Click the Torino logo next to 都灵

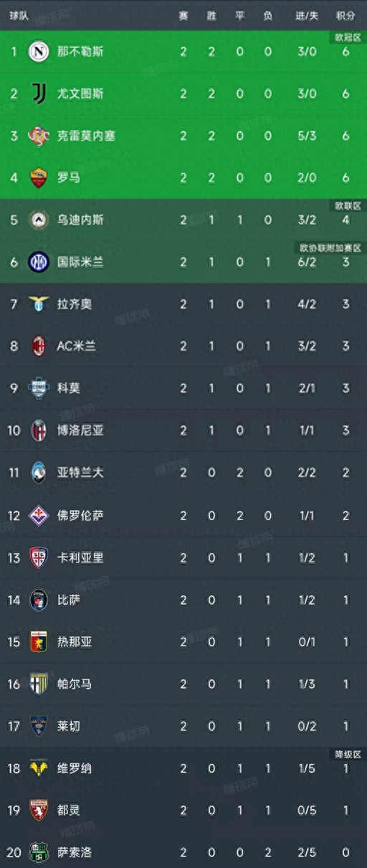(39, 811)
